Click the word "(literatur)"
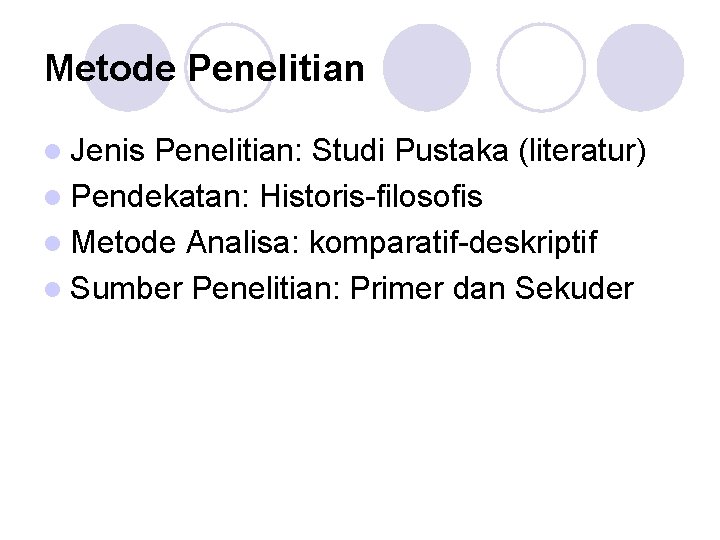Image resolution: width=720 pixels, height=540 pixels. [583, 151]
